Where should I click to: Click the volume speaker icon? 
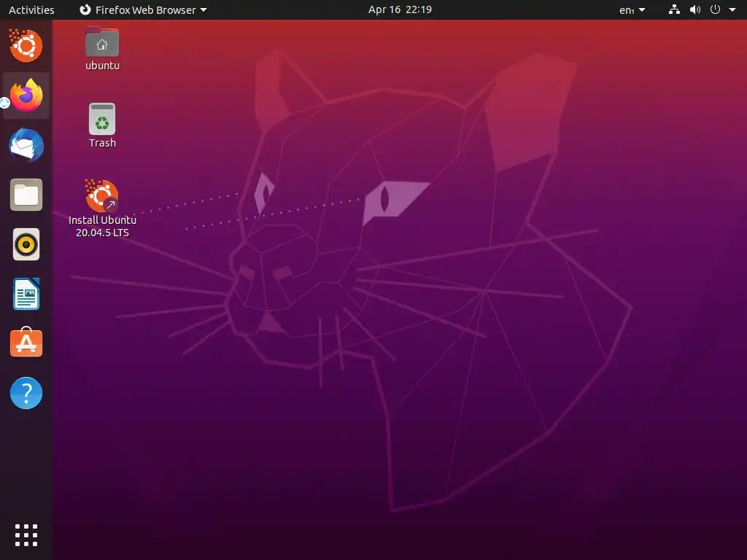coord(695,9)
